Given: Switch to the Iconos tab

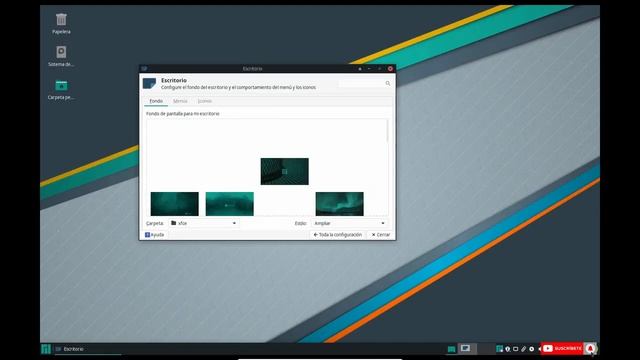Looking at the screenshot, I should 205,101.
